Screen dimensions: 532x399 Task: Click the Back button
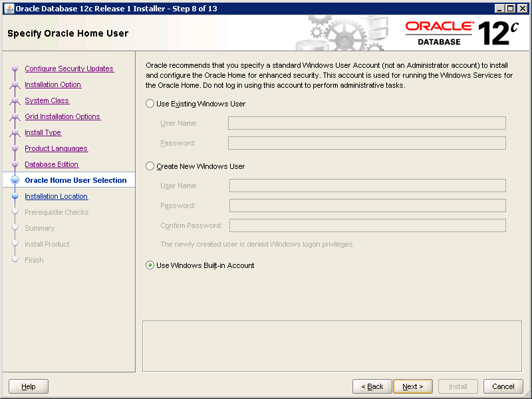(372, 386)
